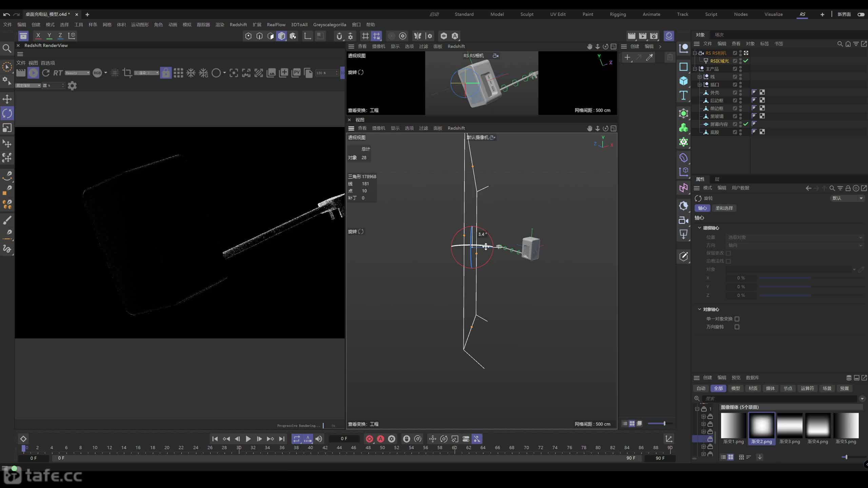Switch to the 场次 tab
868x488 pixels.
tap(719, 35)
